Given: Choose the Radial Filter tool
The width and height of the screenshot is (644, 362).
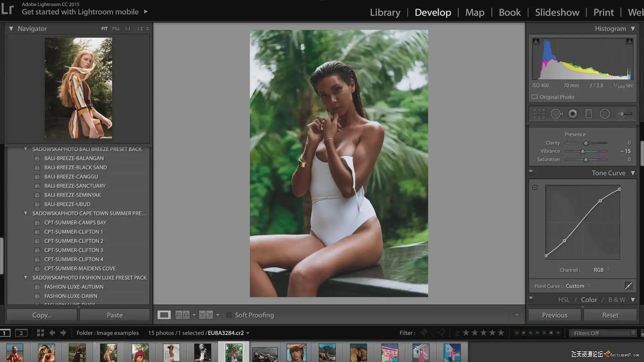Looking at the screenshot, I should click(x=605, y=114).
